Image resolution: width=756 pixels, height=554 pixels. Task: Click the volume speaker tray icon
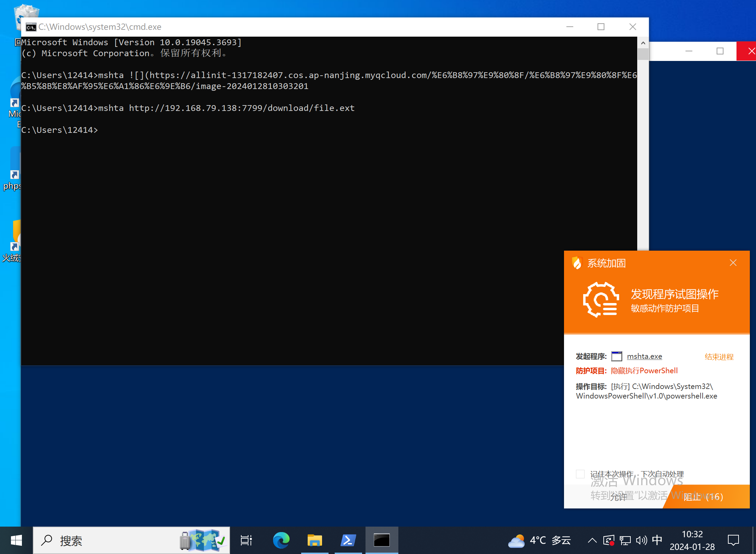coord(641,541)
